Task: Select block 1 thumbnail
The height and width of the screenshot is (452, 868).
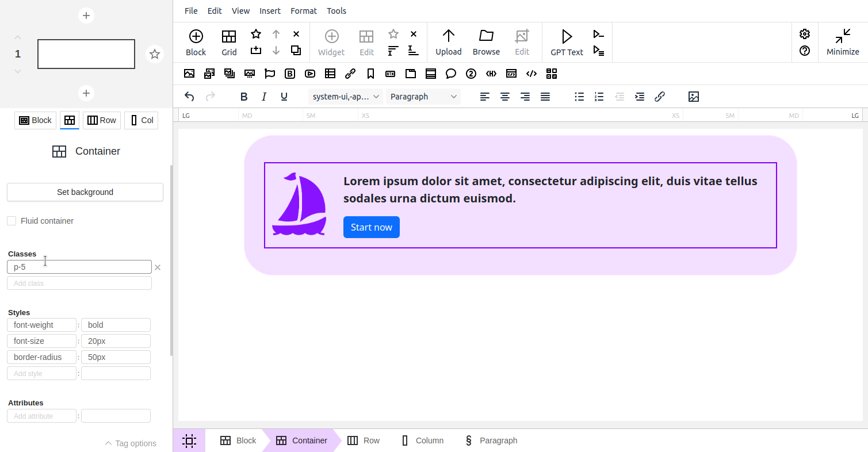Action: coord(86,54)
